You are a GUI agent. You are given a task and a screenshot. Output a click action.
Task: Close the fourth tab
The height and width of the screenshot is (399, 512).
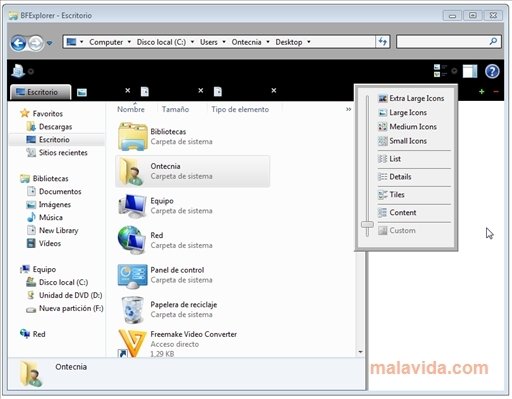(274, 90)
